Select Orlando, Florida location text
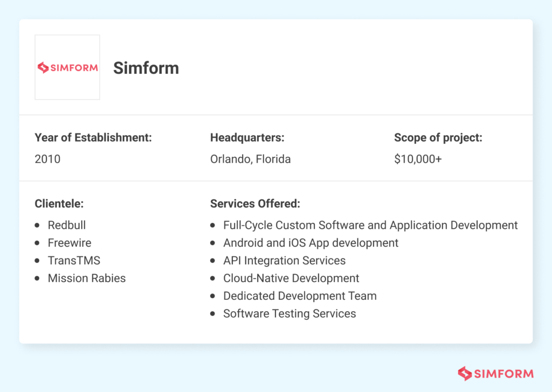 click(250, 159)
